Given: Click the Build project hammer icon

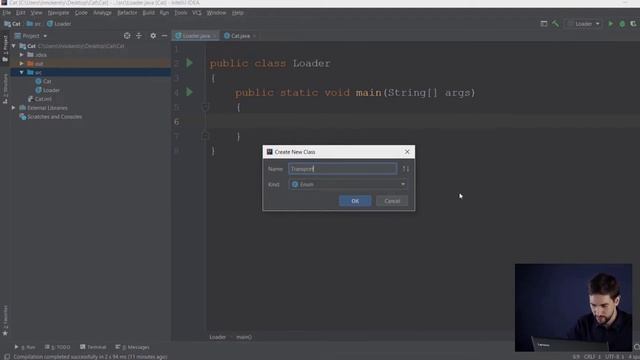Looking at the screenshot, I should [x=556, y=24].
